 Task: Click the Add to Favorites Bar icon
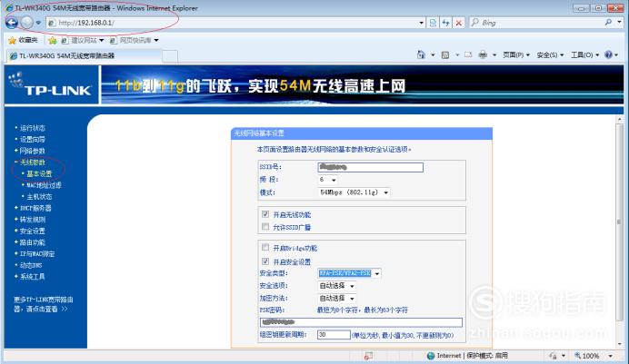pos(53,40)
